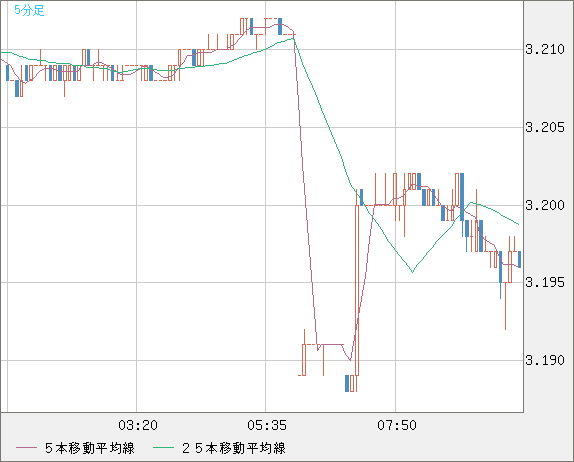Click the 3.190 price axis label
Viewport: 574px width, 462px height.
[x=545, y=361]
